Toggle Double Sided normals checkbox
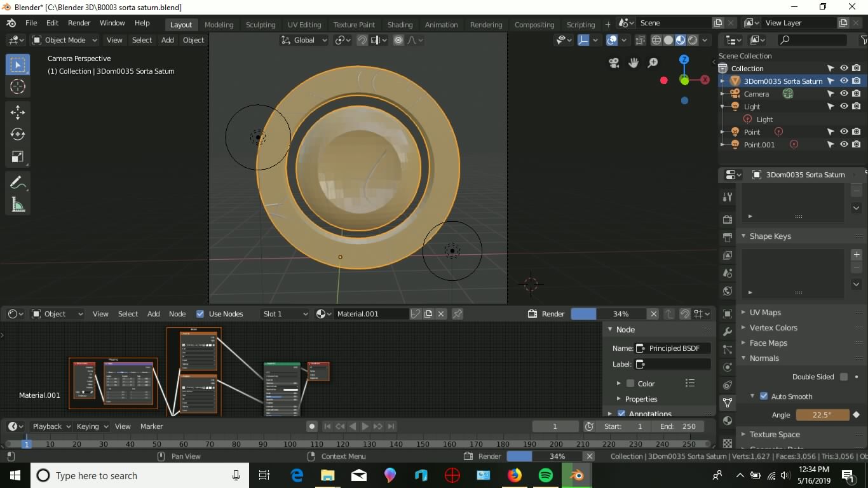The height and width of the screenshot is (488, 868). [844, 376]
